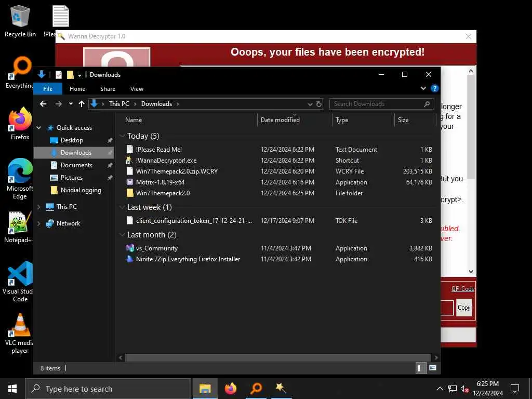Switch to the View ribbon tab
Screen dimensions: 532x399
[137, 89]
